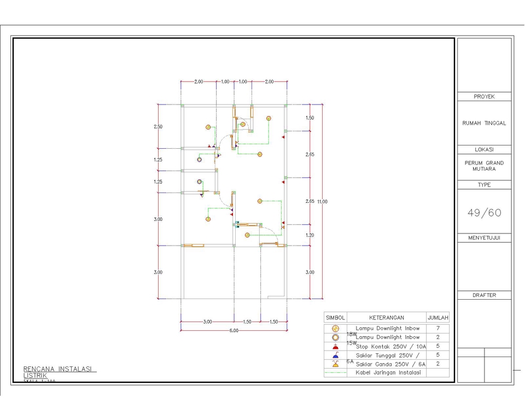Screen dimensions: 525x420
Task: Click the PERUM GRAND MUTIARA location text
Action: click(484, 166)
